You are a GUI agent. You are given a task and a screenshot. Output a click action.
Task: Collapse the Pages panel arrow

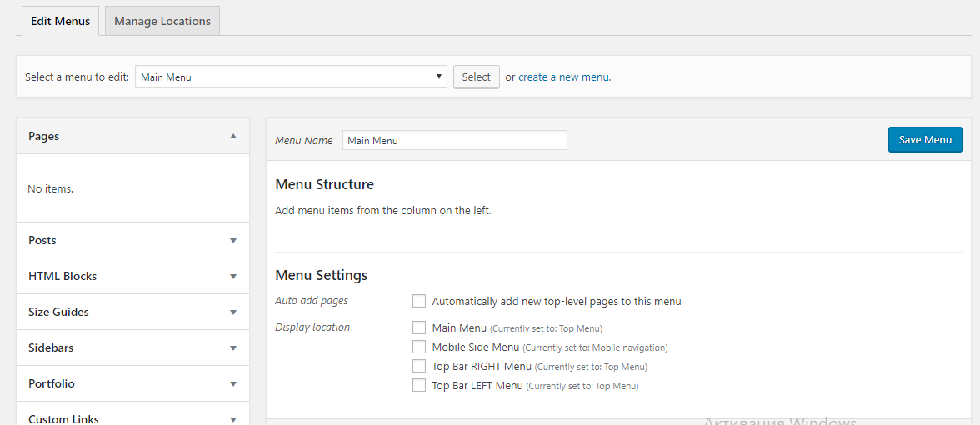coord(233,136)
